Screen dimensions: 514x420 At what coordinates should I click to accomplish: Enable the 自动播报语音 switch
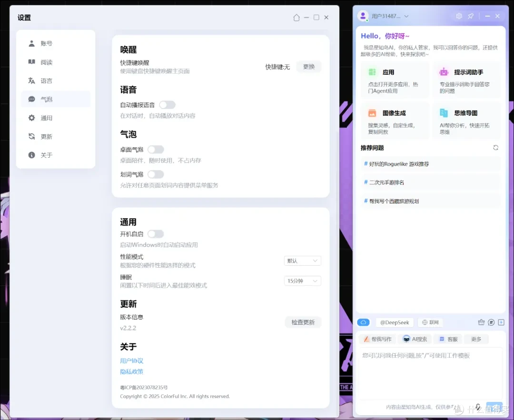167,105
